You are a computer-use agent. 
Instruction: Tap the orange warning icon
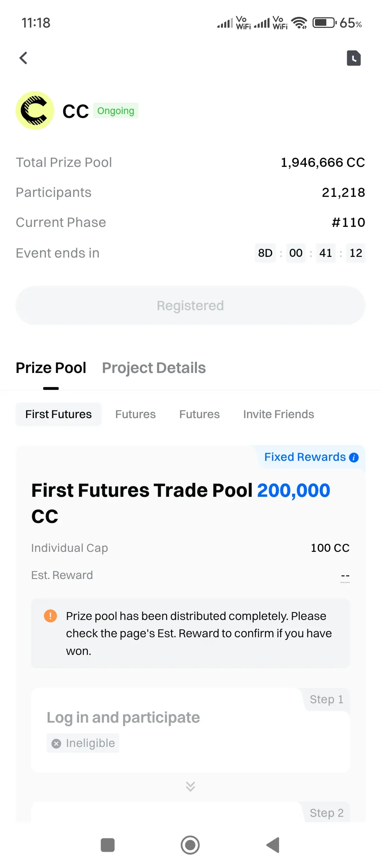click(x=50, y=616)
